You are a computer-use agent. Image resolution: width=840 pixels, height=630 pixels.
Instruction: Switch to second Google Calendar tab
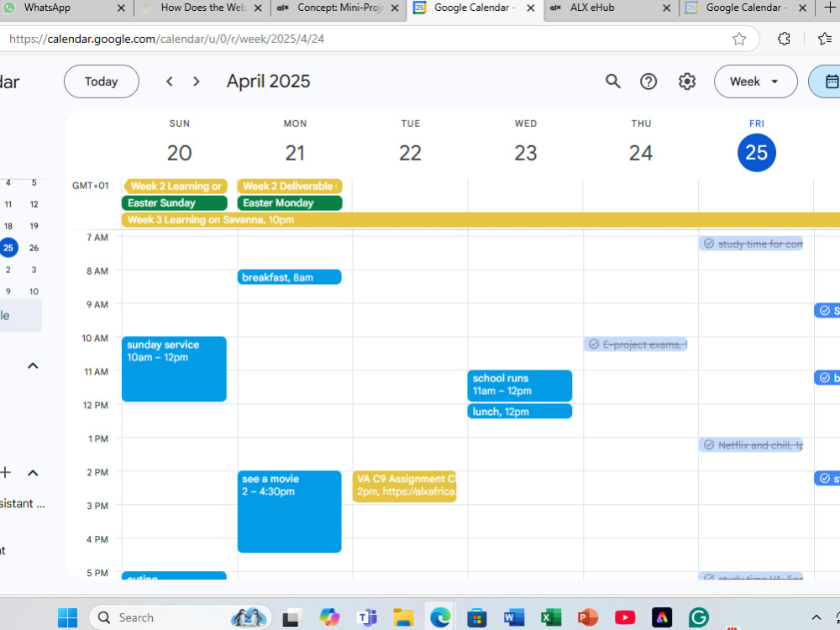click(746, 8)
